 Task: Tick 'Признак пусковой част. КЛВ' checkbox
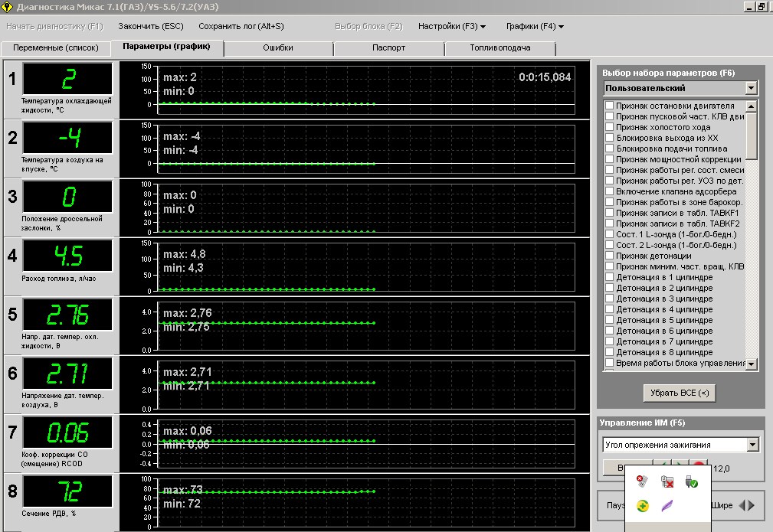[609, 116]
